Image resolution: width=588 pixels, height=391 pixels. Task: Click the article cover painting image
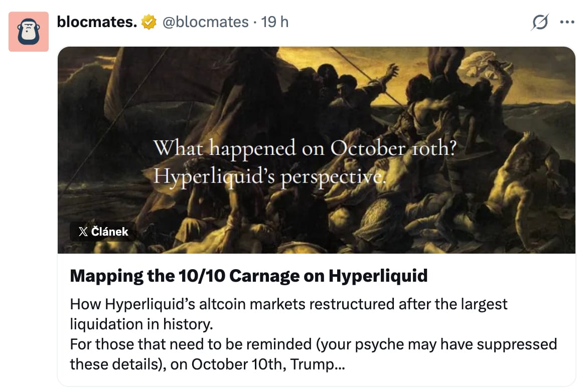coord(317,150)
